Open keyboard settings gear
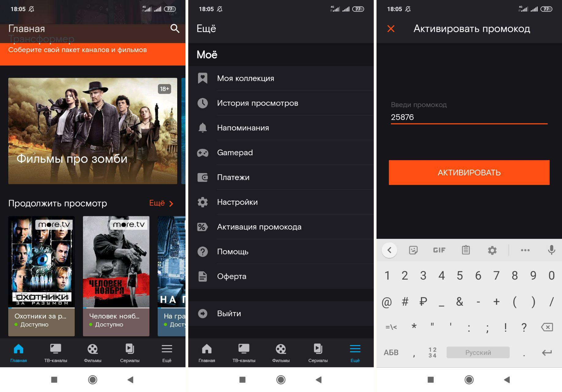Viewport: 562px width, 392px height. click(492, 250)
